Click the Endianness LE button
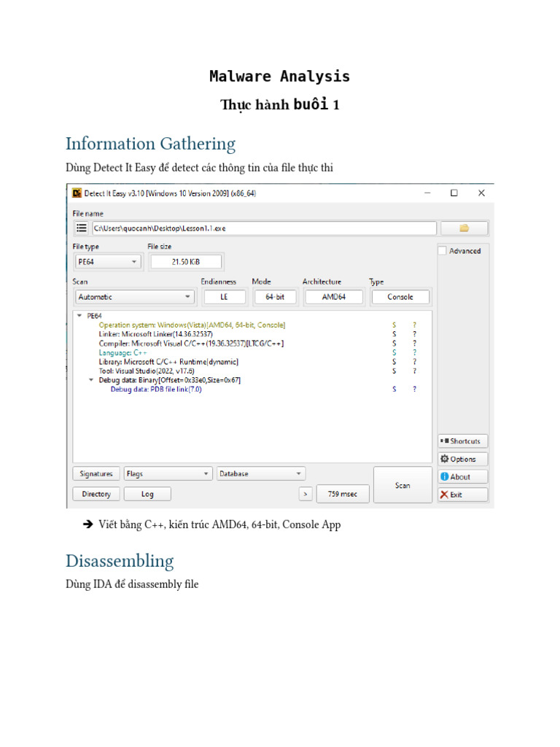Image resolution: width=560 pixels, height=747 pixels. coord(224,297)
